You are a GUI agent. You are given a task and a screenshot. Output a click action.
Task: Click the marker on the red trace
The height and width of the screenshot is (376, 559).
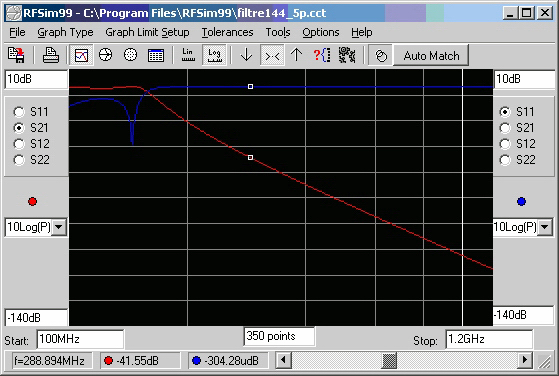pos(250,158)
